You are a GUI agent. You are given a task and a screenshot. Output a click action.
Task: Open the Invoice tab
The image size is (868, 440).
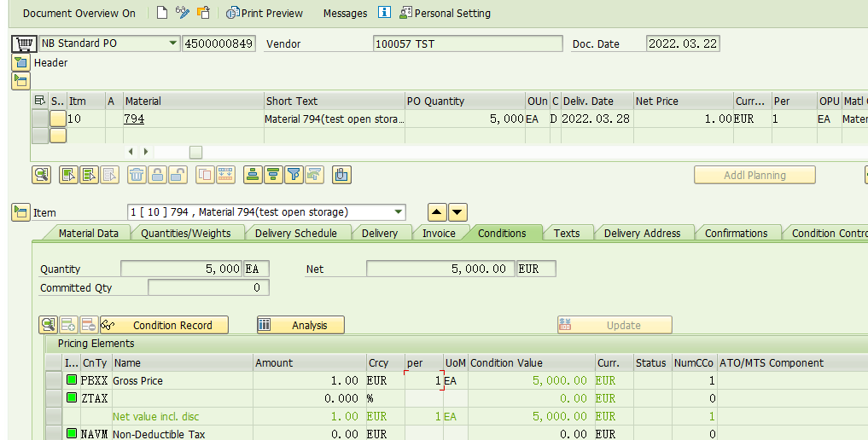(439, 234)
